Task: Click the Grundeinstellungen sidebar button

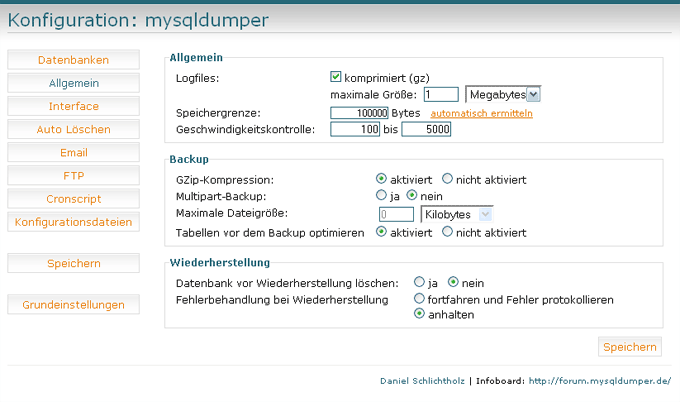Action: (x=73, y=305)
